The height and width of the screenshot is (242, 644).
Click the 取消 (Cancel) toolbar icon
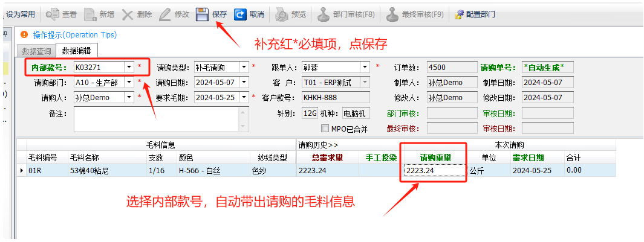(240, 14)
